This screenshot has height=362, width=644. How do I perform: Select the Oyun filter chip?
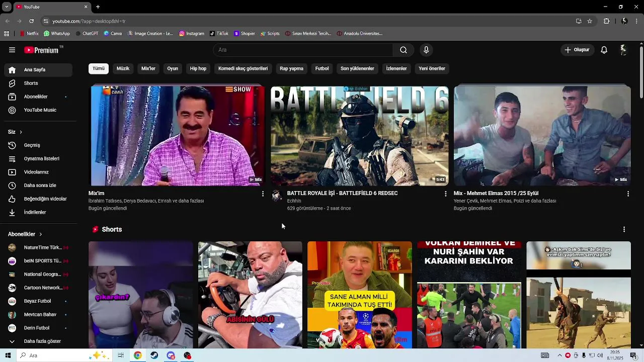coord(173,68)
